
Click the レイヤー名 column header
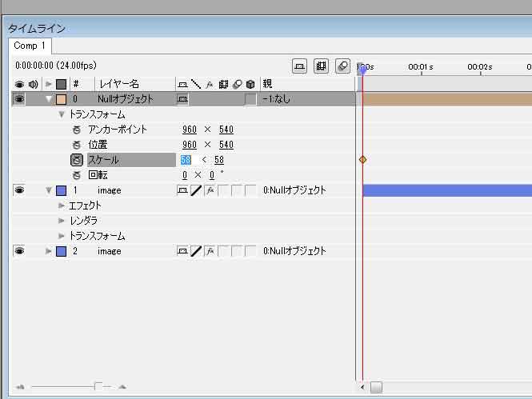coord(118,84)
